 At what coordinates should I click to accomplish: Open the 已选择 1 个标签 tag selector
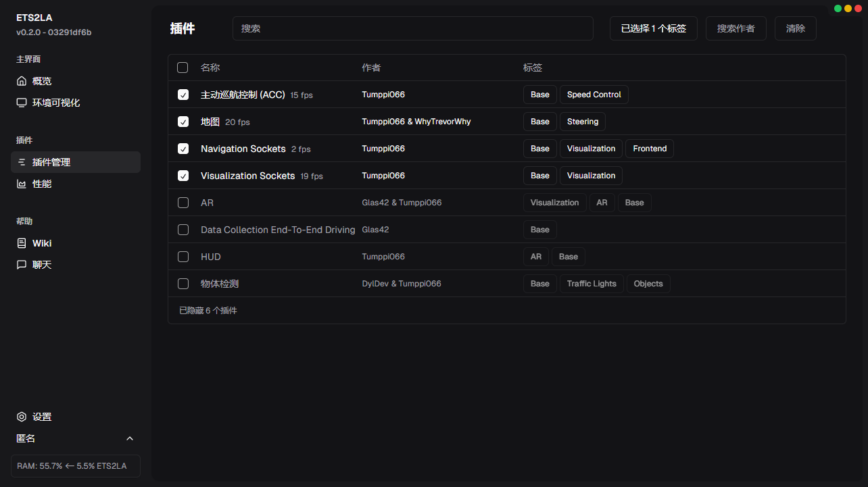pyautogui.click(x=654, y=28)
